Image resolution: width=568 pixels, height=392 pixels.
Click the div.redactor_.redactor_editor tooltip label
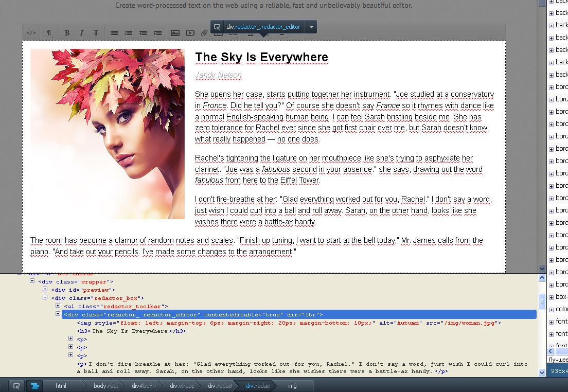(263, 27)
